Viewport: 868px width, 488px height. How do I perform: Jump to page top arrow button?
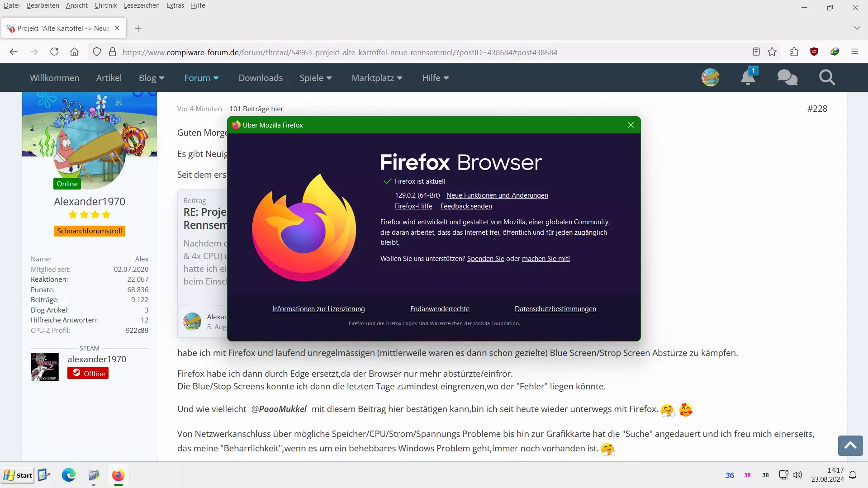[850, 445]
